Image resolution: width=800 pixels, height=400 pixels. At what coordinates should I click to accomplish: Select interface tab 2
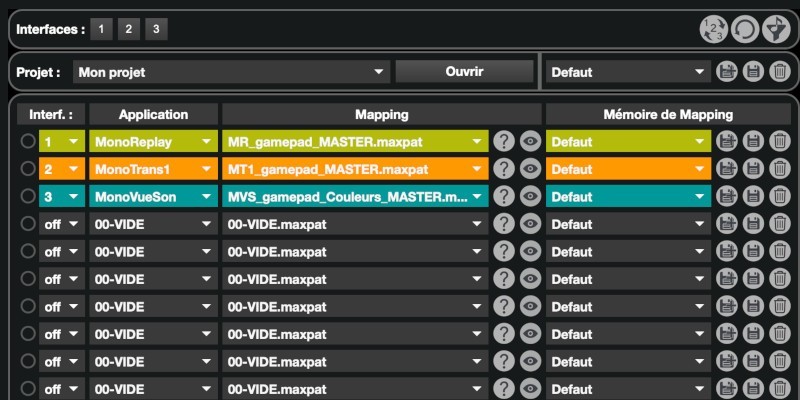coord(128,29)
